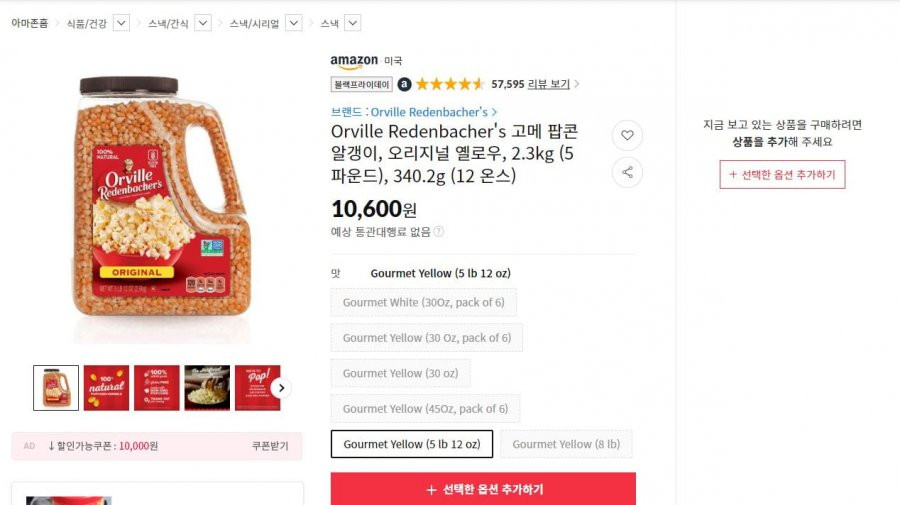Open the customs fee help question icon
Viewport: 900px width, 505px height.
point(439,232)
